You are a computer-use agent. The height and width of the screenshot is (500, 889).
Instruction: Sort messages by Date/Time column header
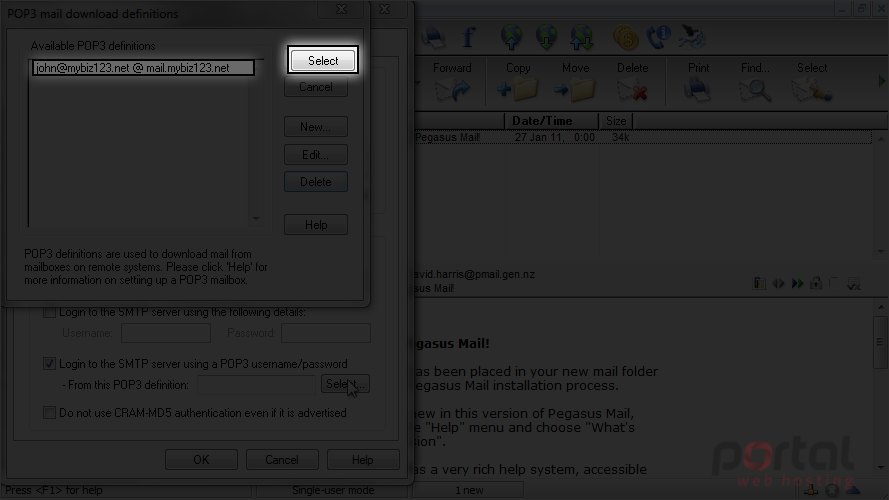pos(551,121)
